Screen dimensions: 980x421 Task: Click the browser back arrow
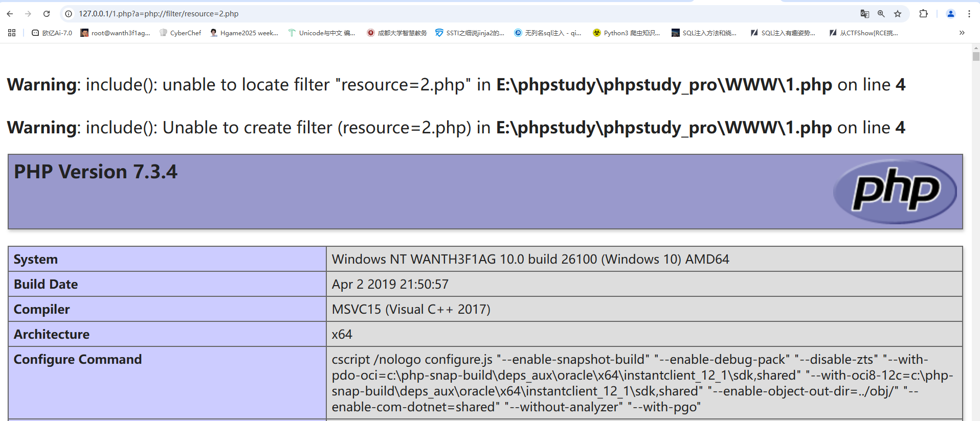pos(10,14)
